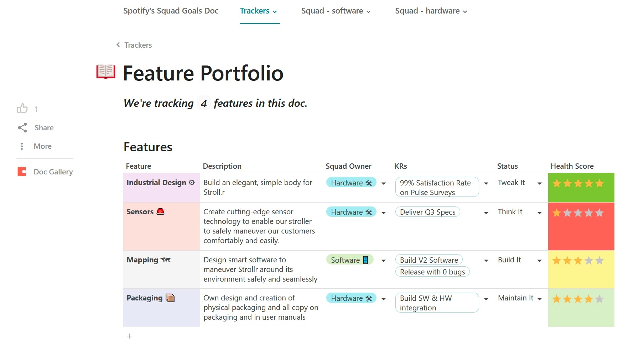
Task: Open the KRs dropdown for Sensors
Action: click(486, 213)
